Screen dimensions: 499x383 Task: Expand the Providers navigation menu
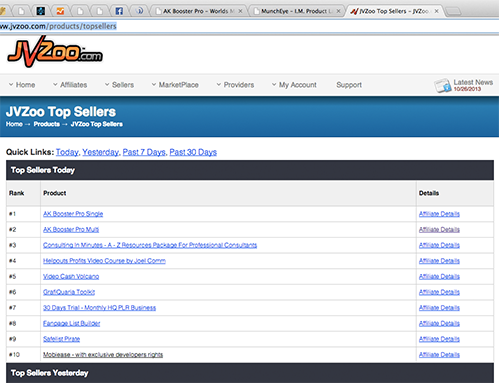(x=235, y=85)
